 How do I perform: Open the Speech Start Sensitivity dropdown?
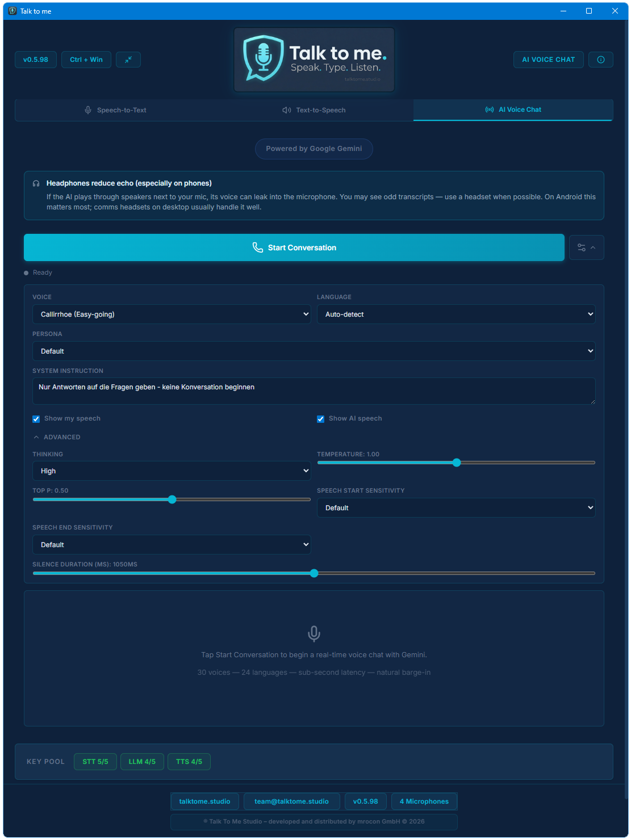[456, 508]
